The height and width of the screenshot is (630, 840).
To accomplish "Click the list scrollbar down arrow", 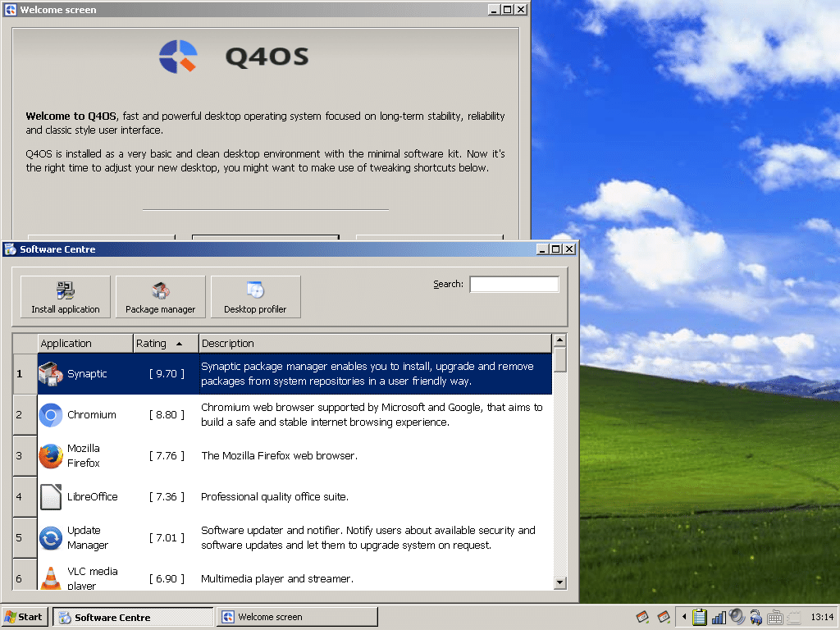I will click(x=559, y=583).
